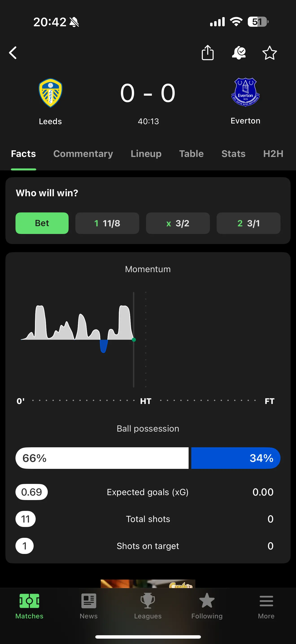The image size is (296, 644).
Task: Switch to the Commentary tab
Action: point(83,154)
